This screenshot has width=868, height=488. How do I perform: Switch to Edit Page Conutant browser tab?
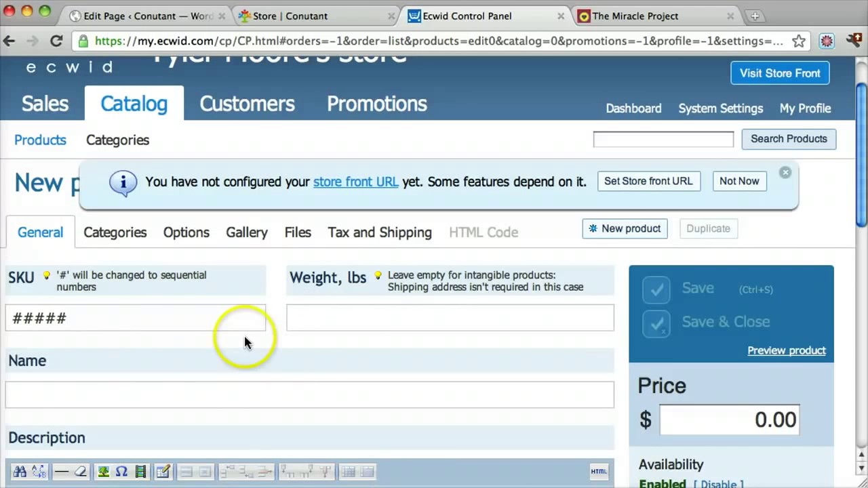tap(149, 16)
